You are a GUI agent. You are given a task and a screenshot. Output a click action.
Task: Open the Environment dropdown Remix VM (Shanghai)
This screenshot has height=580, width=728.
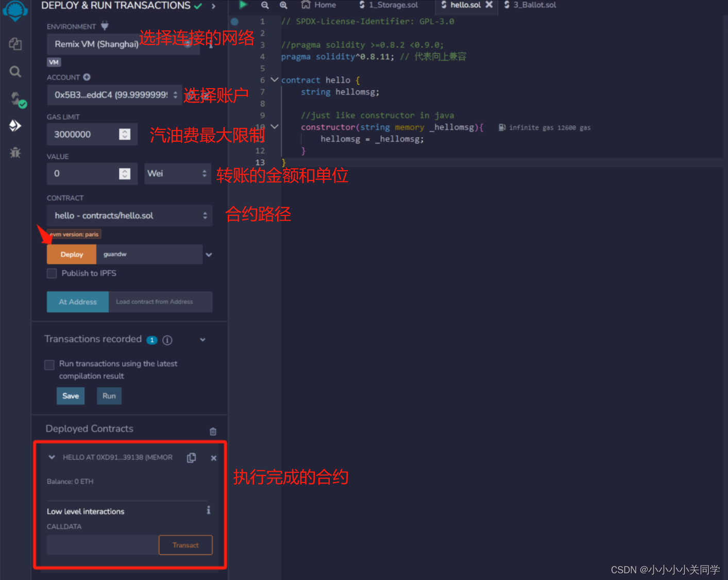coord(123,44)
